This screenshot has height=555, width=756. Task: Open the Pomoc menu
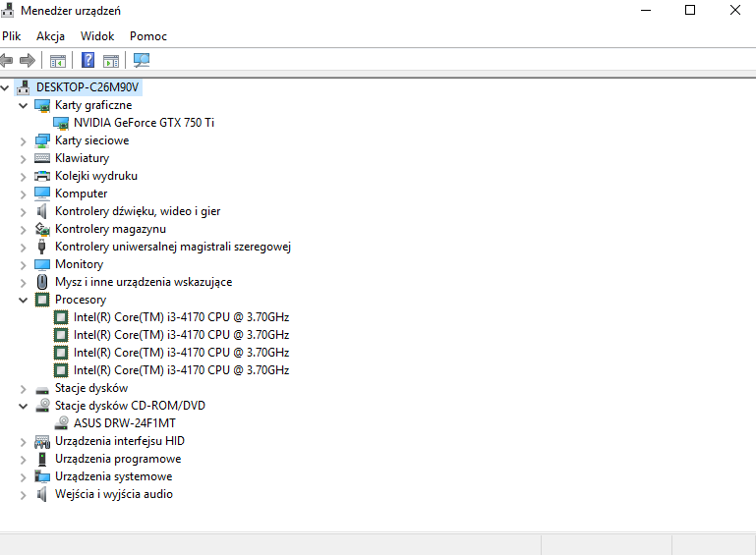point(148,36)
